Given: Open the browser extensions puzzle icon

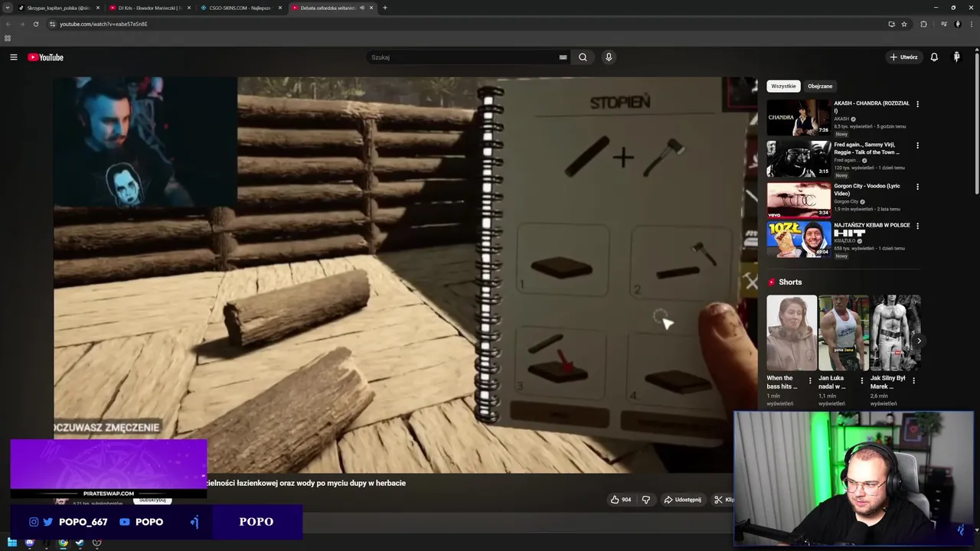Looking at the screenshot, I should coord(923,24).
